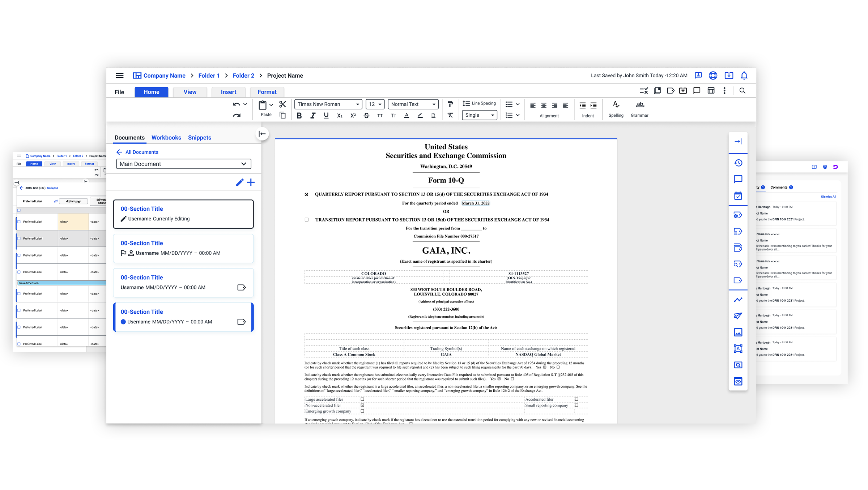
Task: Open the Single line spacing dropdown
Action: tap(479, 115)
